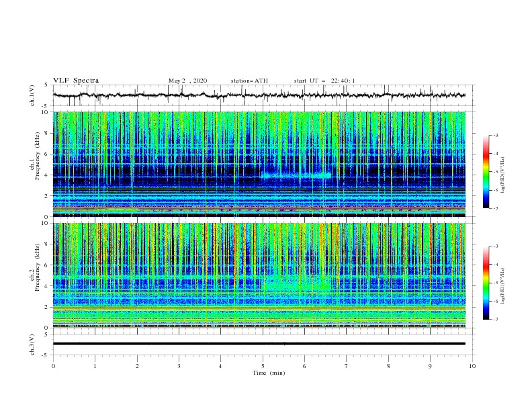Click the "4" kHz tick on ch.1 frequency axis

[x=47, y=175]
